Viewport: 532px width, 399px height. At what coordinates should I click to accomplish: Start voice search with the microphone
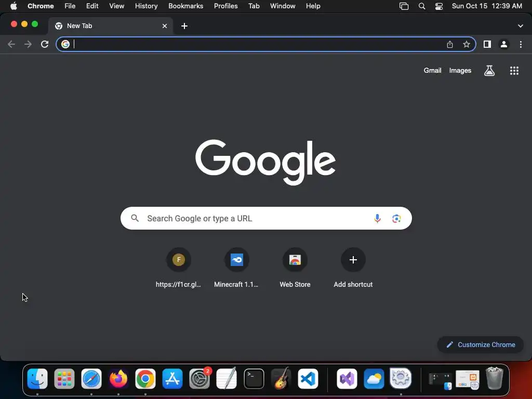(377, 219)
